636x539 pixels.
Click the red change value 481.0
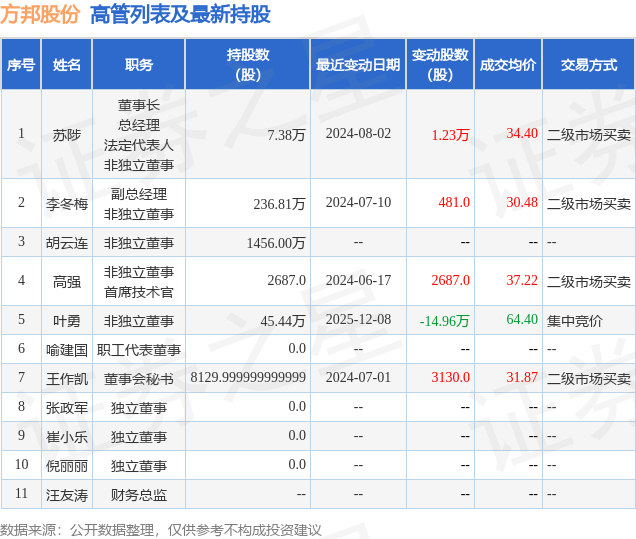click(454, 202)
